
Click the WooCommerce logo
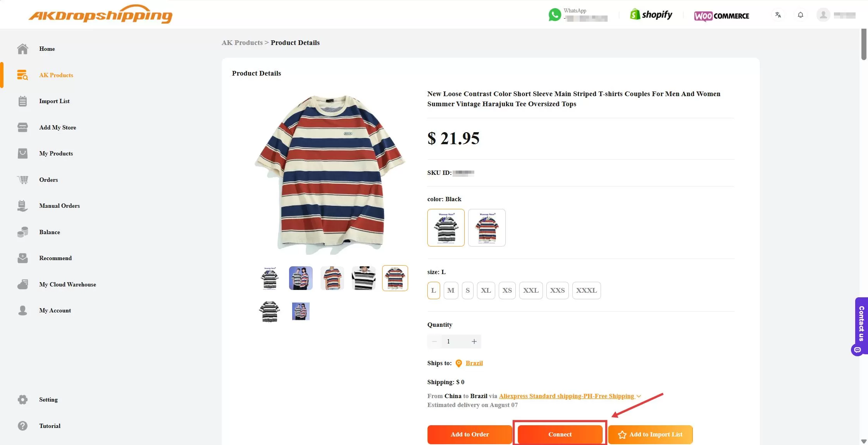pos(722,16)
